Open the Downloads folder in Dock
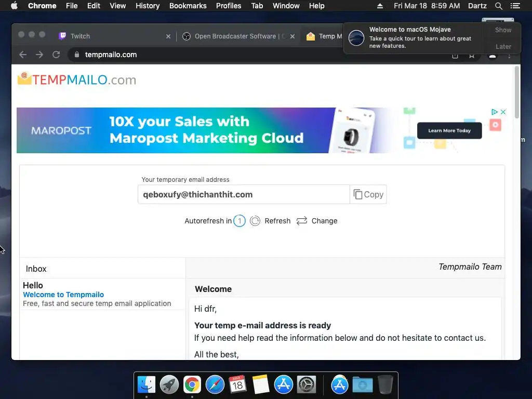This screenshot has width=532, height=399. click(x=362, y=384)
